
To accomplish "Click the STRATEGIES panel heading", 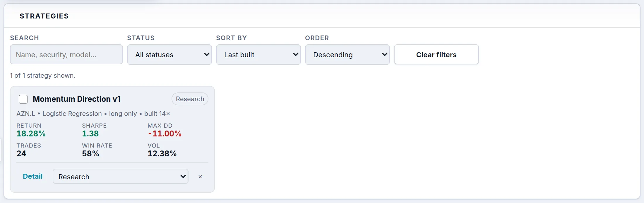I will [x=44, y=16].
